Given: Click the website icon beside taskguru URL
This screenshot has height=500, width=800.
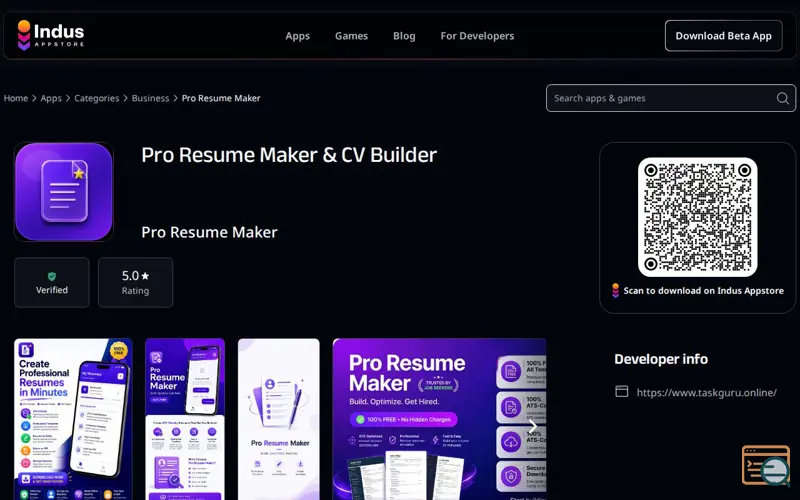Looking at the screenshot, I should [621, 392].
